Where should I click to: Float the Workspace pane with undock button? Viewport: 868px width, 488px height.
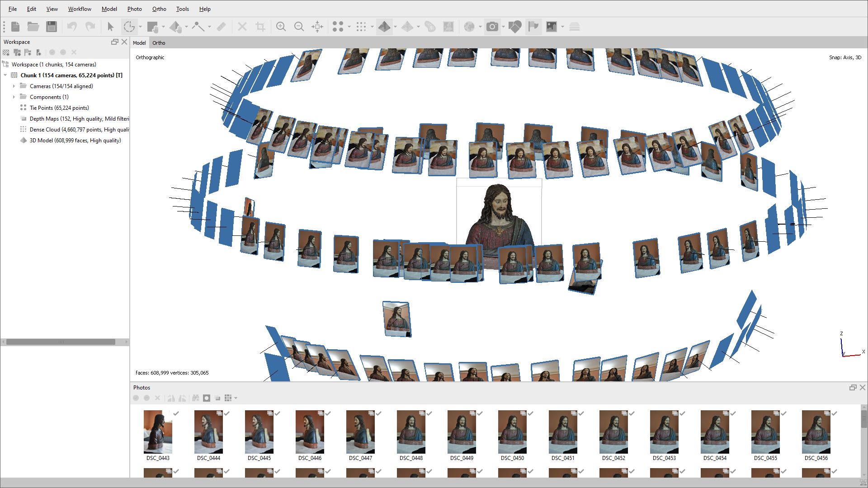[114, 42]
